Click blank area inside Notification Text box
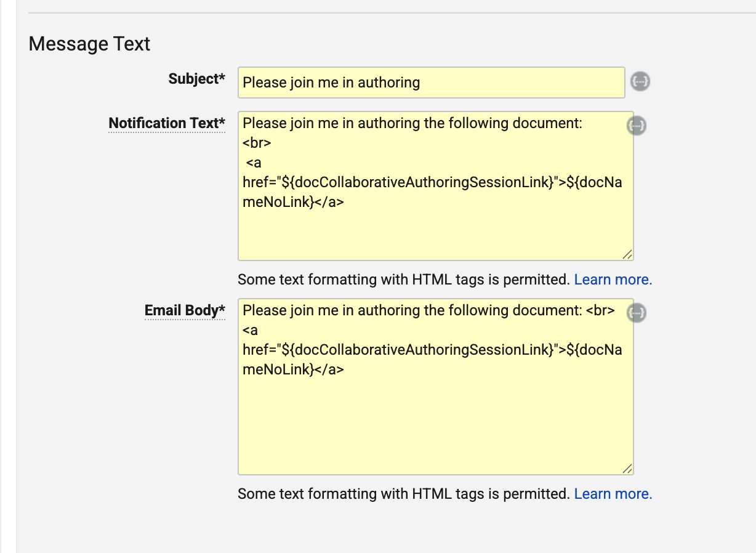The height and width of the screenshot is (553, 756). [x=431, y=235]
